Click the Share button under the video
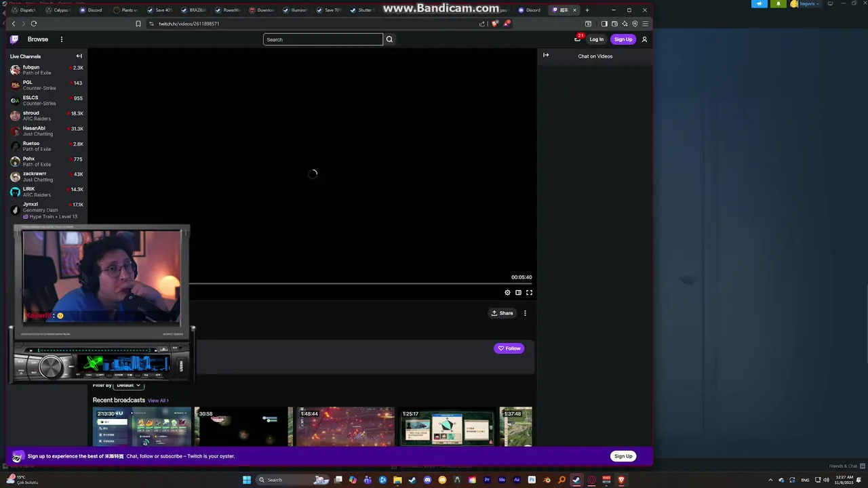Viewport: 868px width, 488px height. tap(502, 313)
